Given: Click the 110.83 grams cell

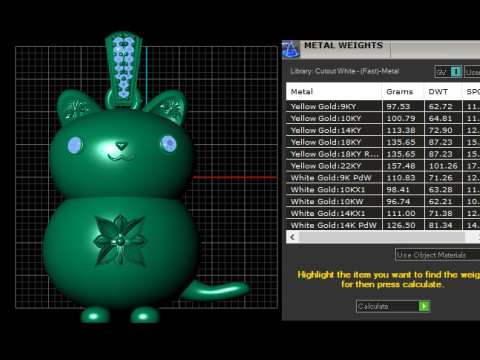Looking at the screenshot, I should [403, 178].
